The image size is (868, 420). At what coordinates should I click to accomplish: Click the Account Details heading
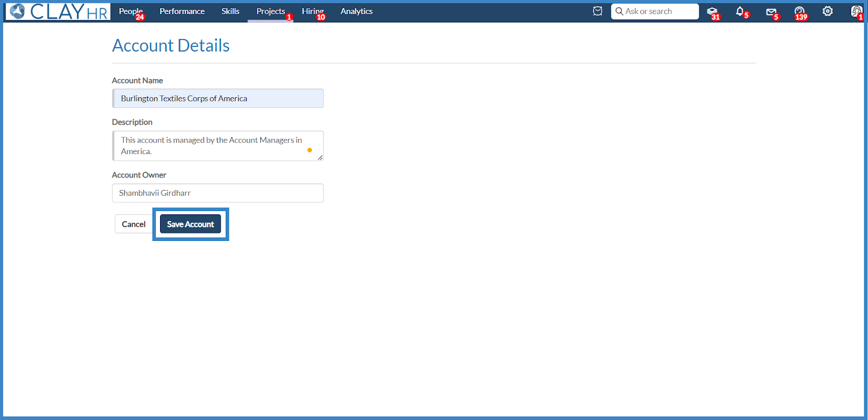click(171, 46)
